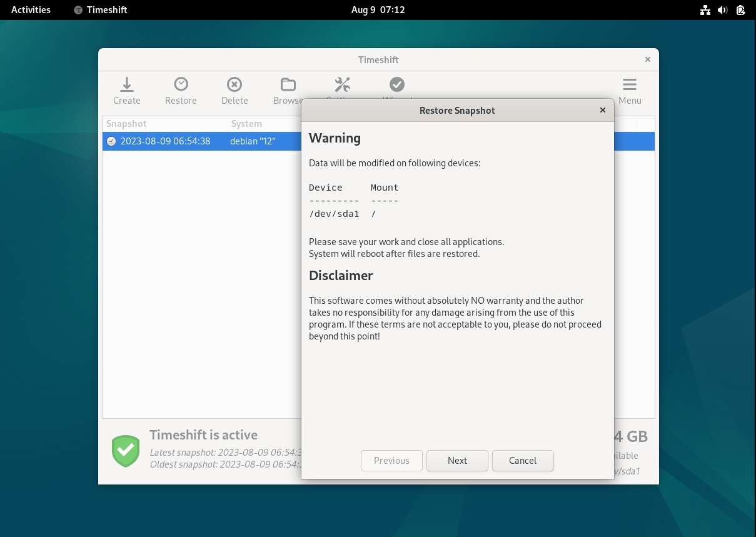Image resolution: width=756 pixels, height=537 pixels.
Task: Click the Timeshift is active status text
Action: click(203, 435)
